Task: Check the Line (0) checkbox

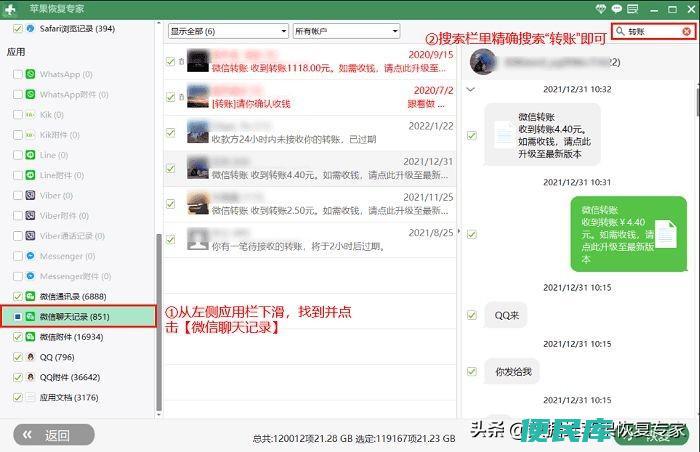Action: (17, 155)
